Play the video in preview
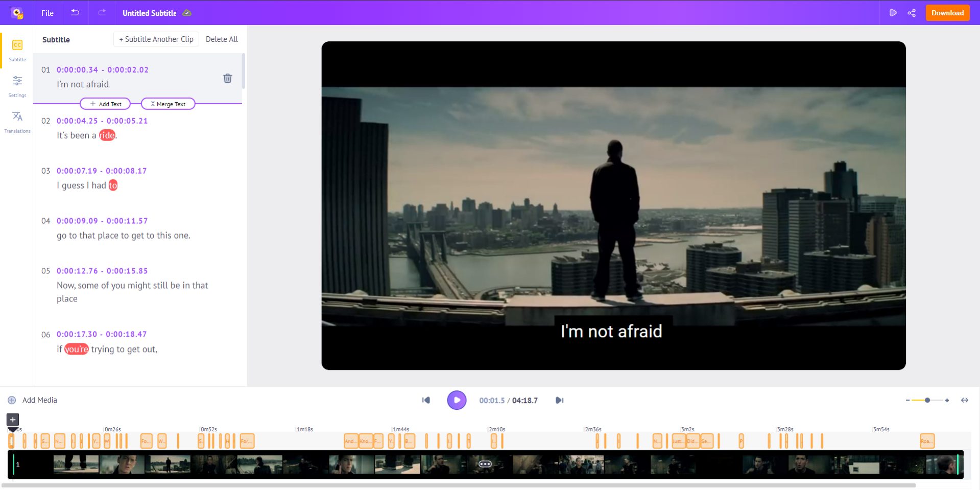The height and width of the screenshot is (490, 980). tap(457, 400)
